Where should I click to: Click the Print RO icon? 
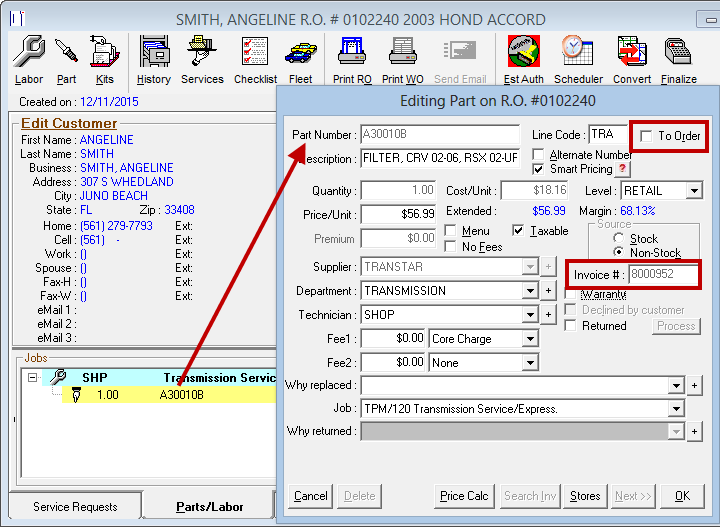[x=354, y=59]
